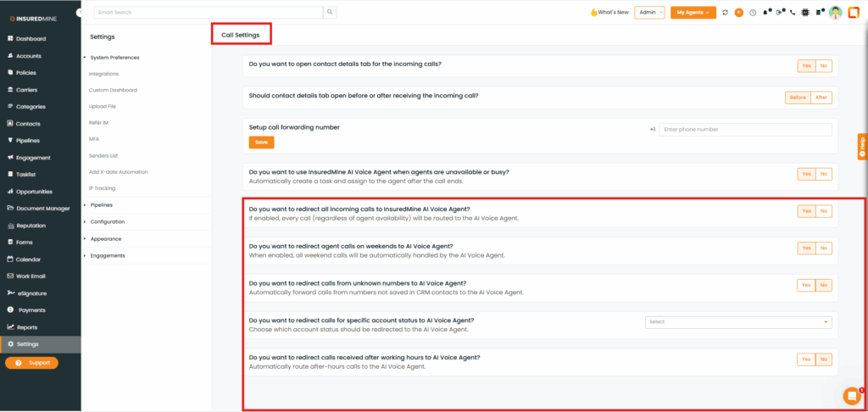
Task: Open Reputation in the left sidebar
Action: [x=31, y=225]
